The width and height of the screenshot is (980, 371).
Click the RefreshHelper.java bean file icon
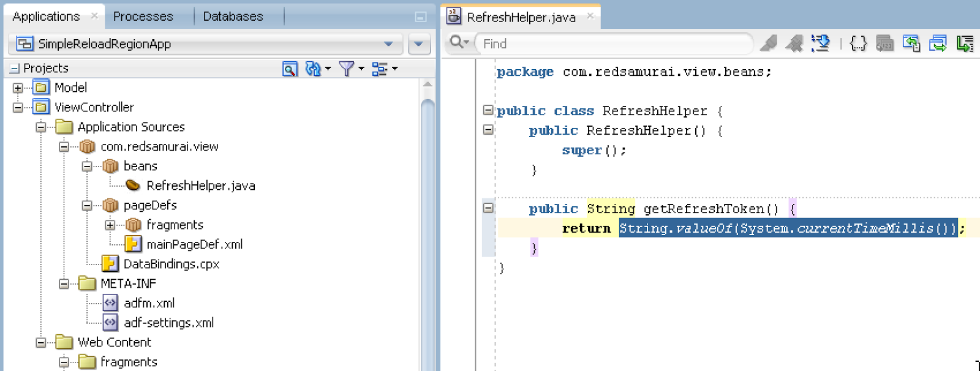(133, 185)
